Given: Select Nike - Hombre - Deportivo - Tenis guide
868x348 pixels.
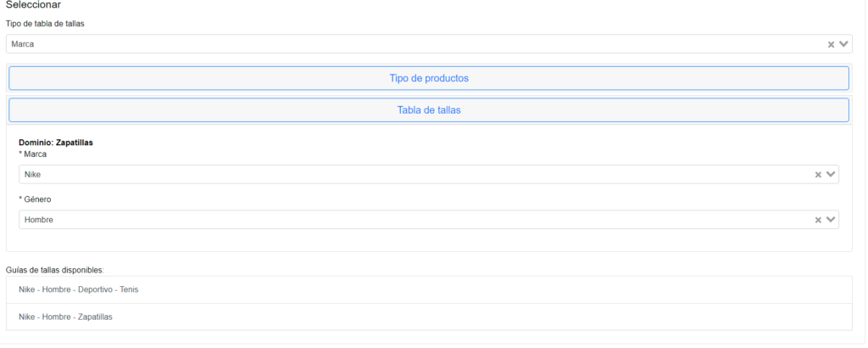Looking at the screenshot, I should coord(429,289).
